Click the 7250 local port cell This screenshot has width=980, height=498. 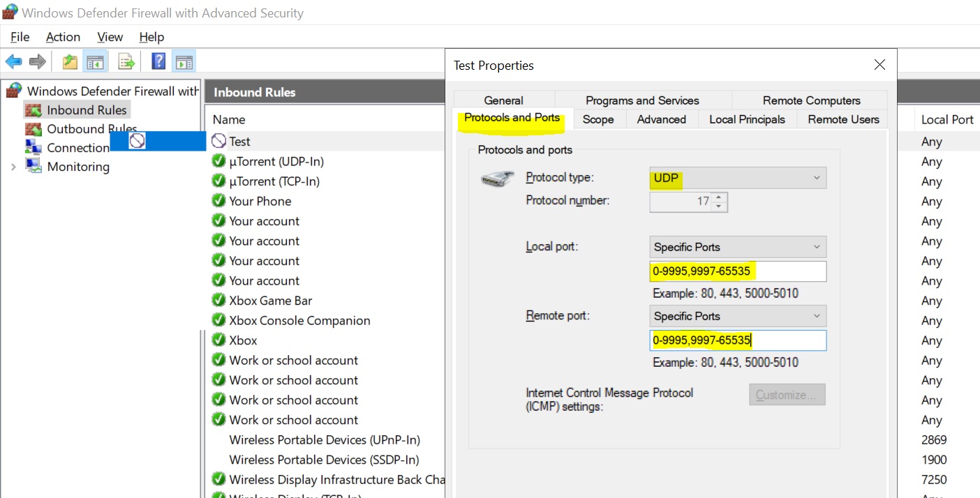click(934, 479)
